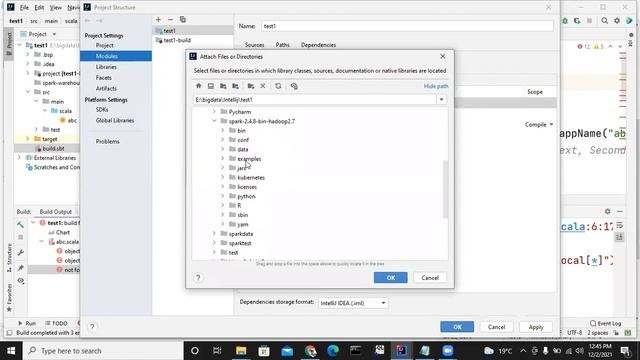Click the Show Hidden Files icon in file chooser toolbar
Screen dimensions: 640x360
tap(294, 86)
